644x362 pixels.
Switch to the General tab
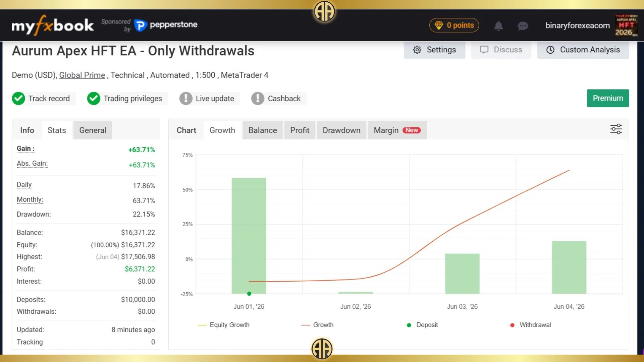[93, 130]
